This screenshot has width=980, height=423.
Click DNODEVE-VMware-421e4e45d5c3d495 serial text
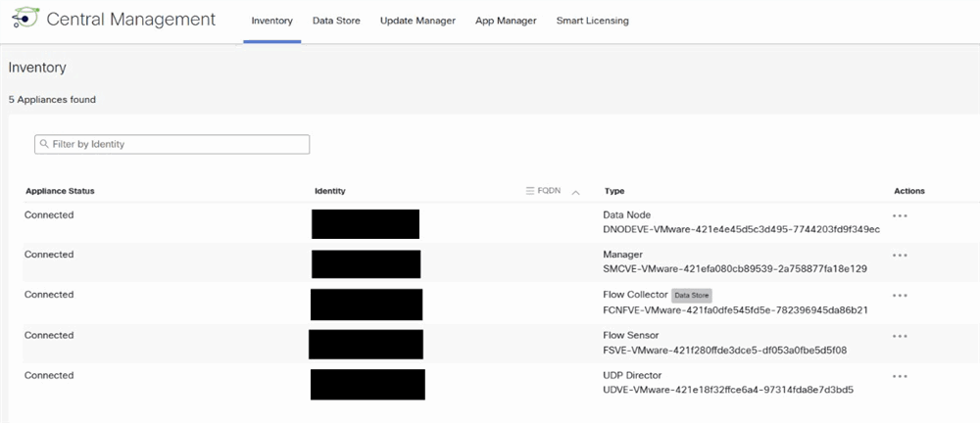[741, 229]
